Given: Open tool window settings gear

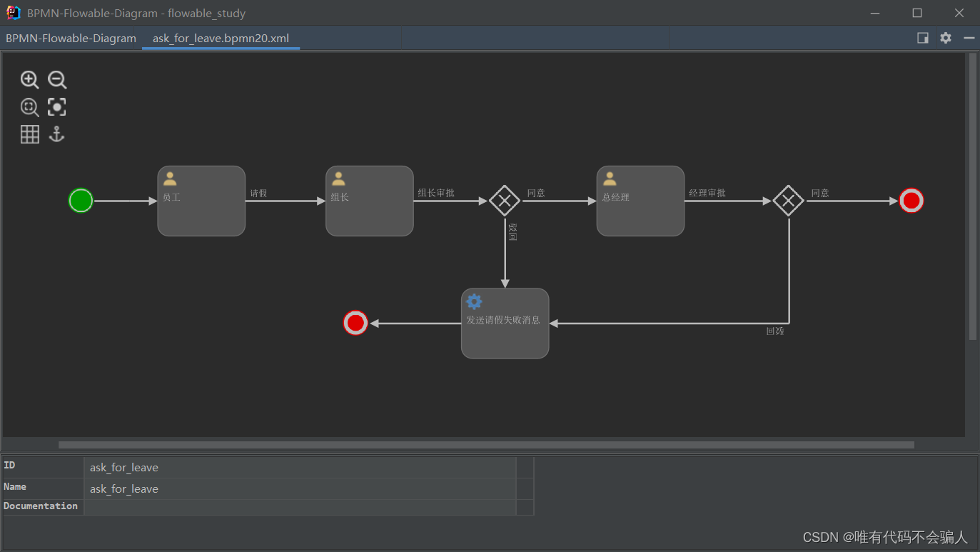Looking at the screenshot, I should tap(946, 38).
